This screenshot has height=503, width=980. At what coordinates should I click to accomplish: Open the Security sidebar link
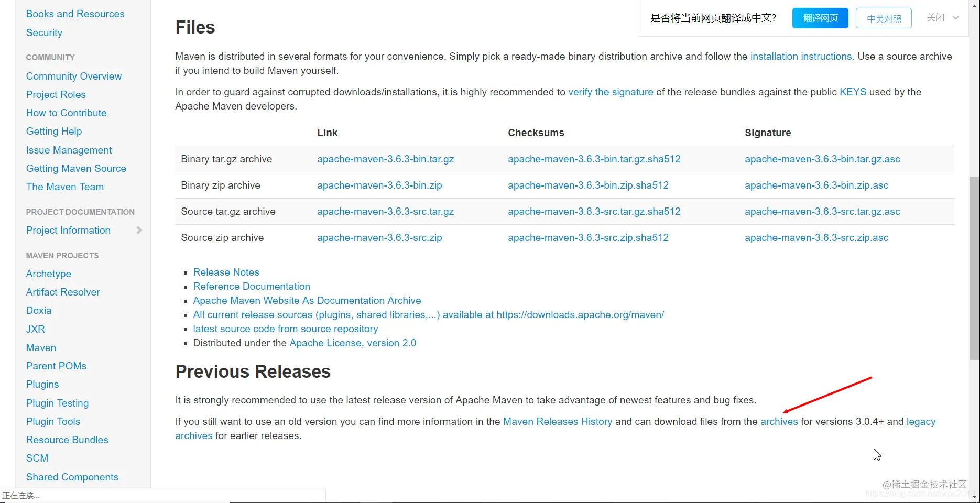[44, 32]
